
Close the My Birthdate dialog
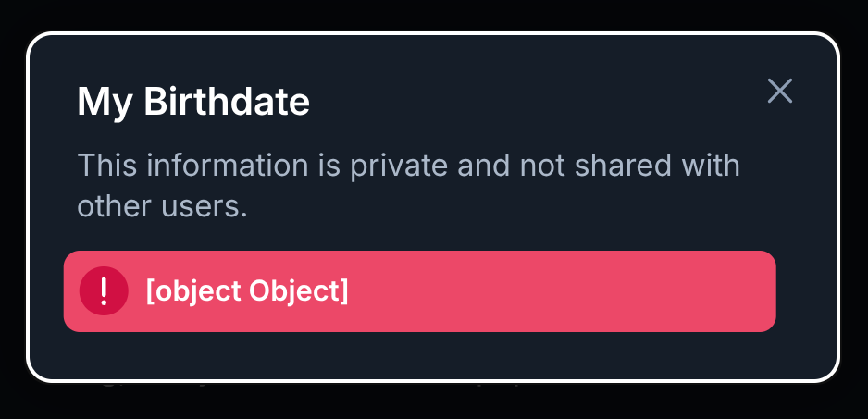coord(780,91)
